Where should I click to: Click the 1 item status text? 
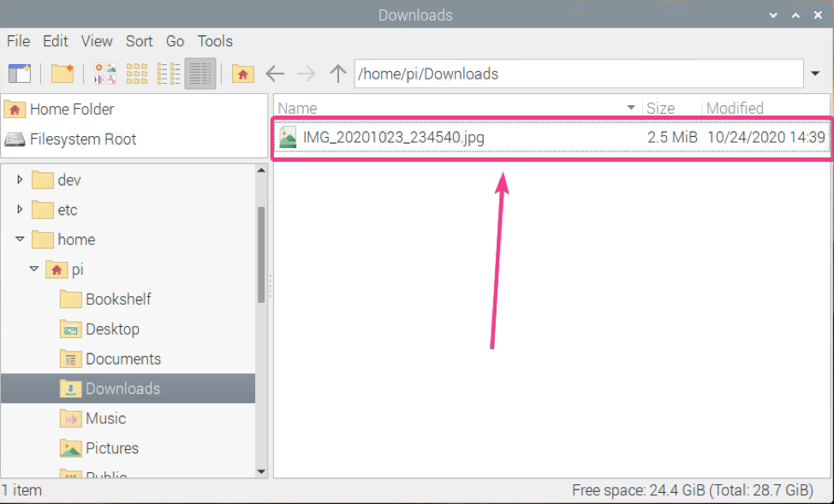click(x=21, y=489)
